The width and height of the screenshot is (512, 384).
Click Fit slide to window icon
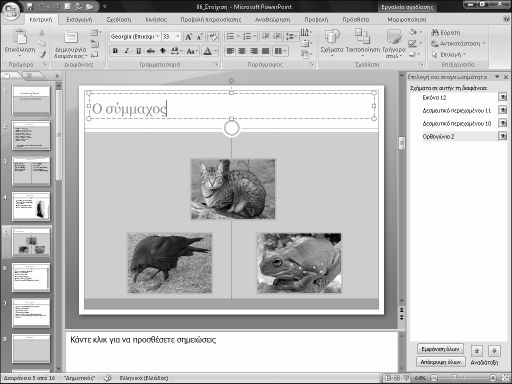click(x=506, y=378)
